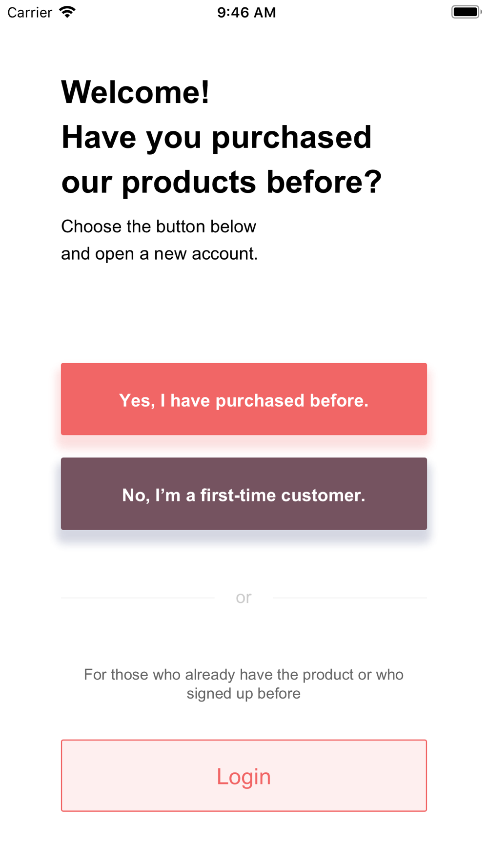Click the "Have you purchased" heading line

(216, 137)
